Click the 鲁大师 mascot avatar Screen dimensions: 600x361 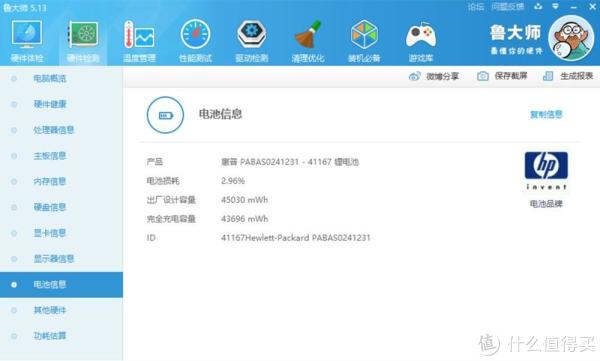click(571, 38)
